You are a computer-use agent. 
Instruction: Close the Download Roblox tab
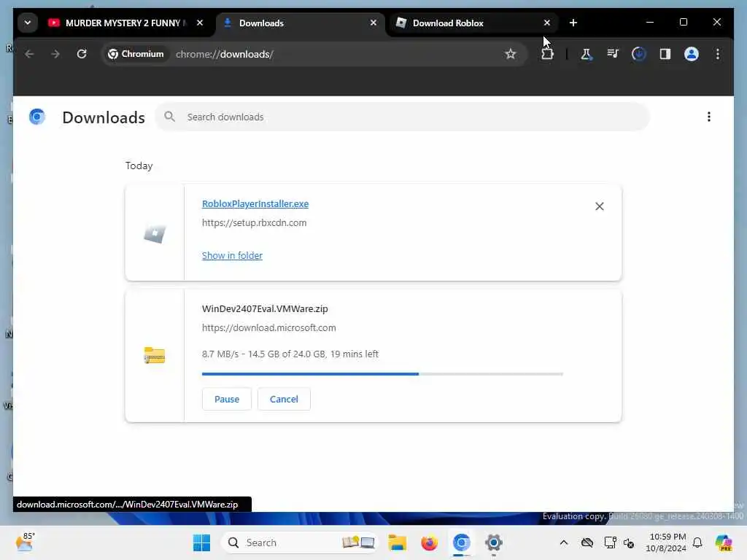point(547,23)
